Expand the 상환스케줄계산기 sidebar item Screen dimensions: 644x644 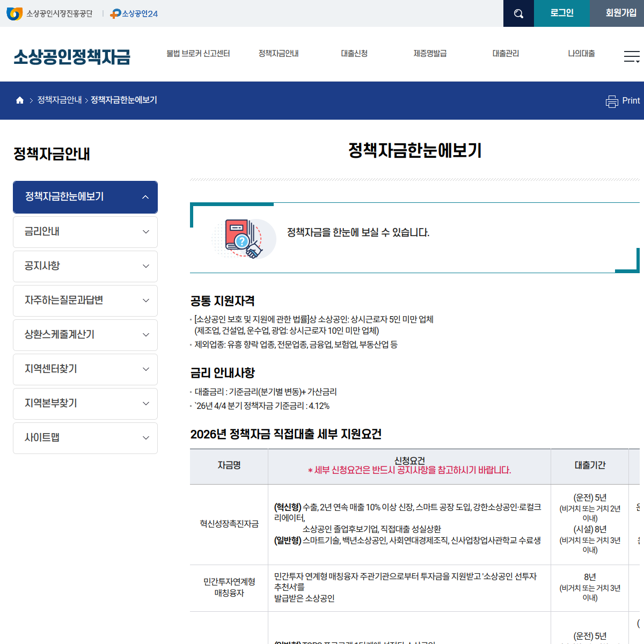pyautogui.click(x=85, y=335)
